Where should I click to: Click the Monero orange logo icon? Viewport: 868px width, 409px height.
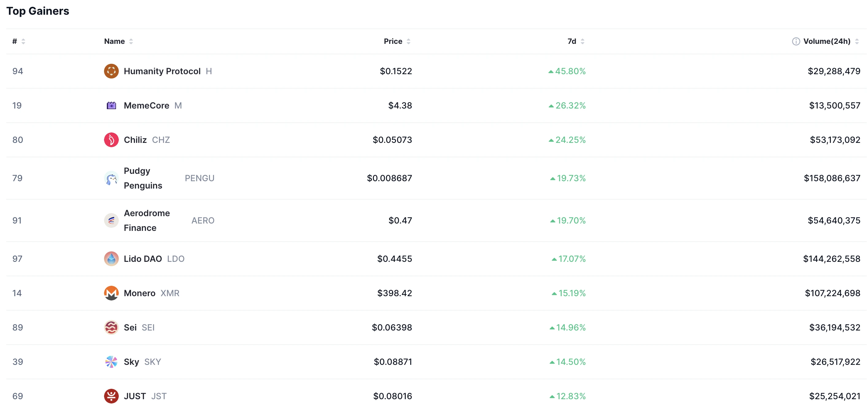click(111, 293)
